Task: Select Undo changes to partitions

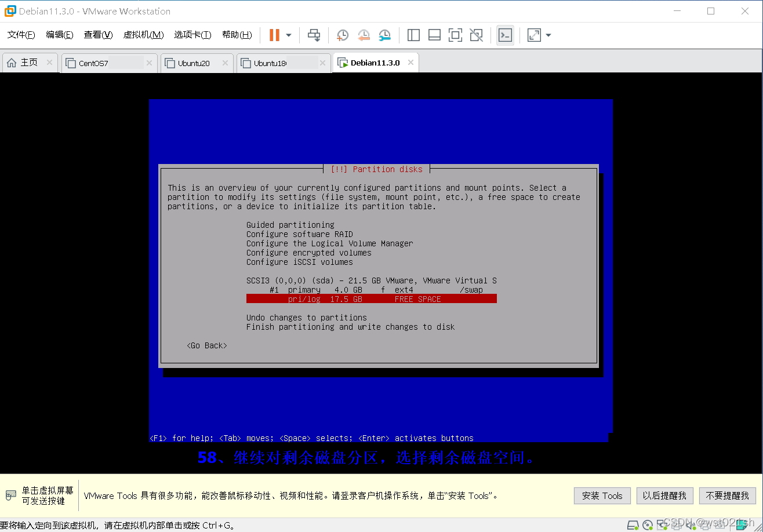Action: pyautogui.click(x=307, y=318)
